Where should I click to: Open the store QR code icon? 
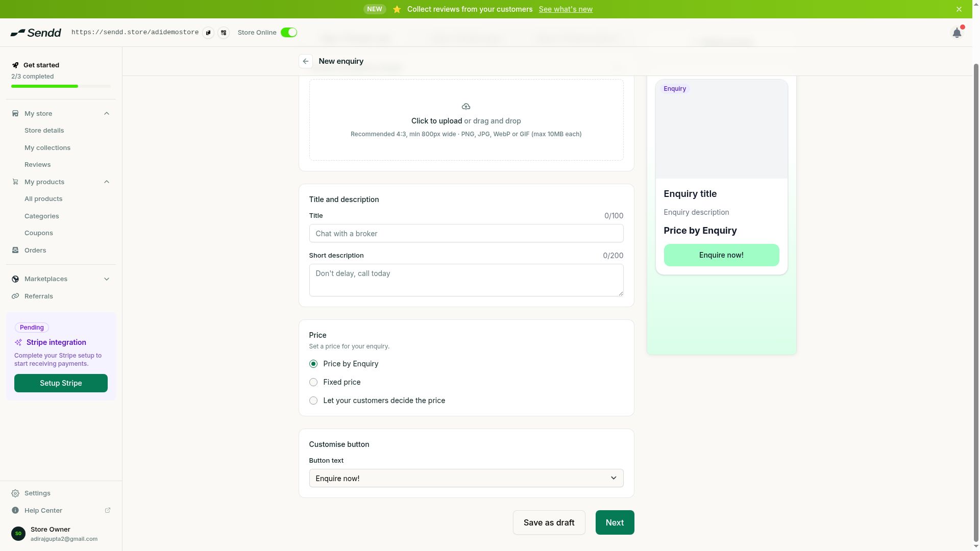tap(224, 33)
